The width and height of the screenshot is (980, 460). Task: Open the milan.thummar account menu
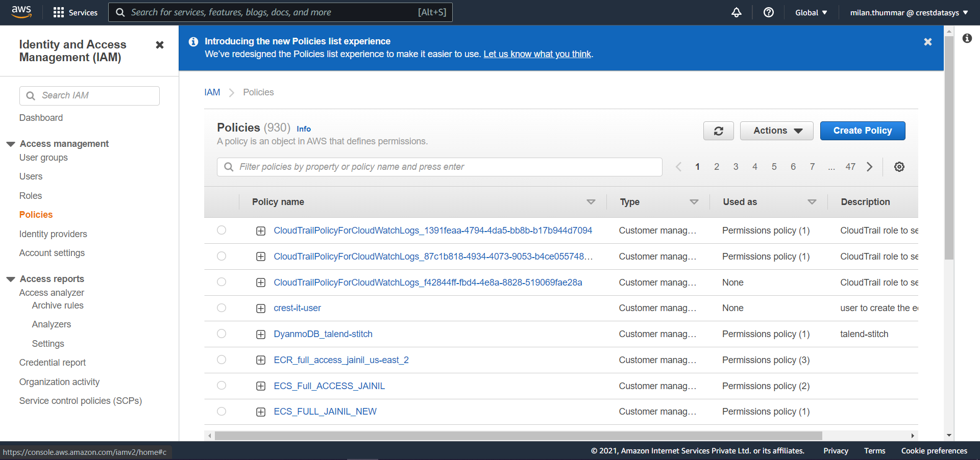coord(909,13)
